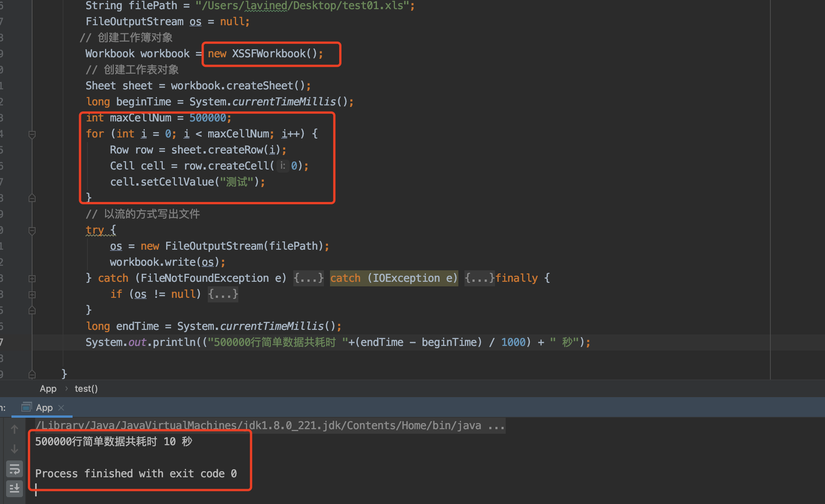Select test() in the breadcrumb bar
This screenshot has height=504, width=825.
click(x=86, y=389)
